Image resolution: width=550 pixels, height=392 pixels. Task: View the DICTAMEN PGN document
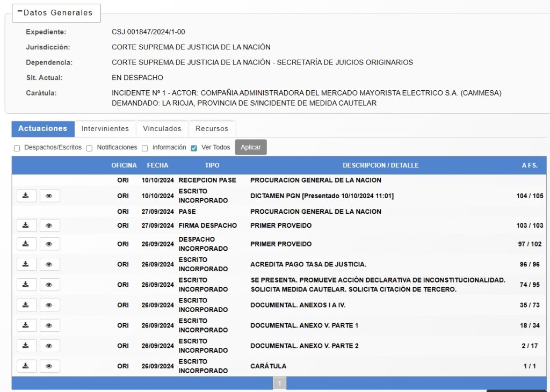(49, 195)
